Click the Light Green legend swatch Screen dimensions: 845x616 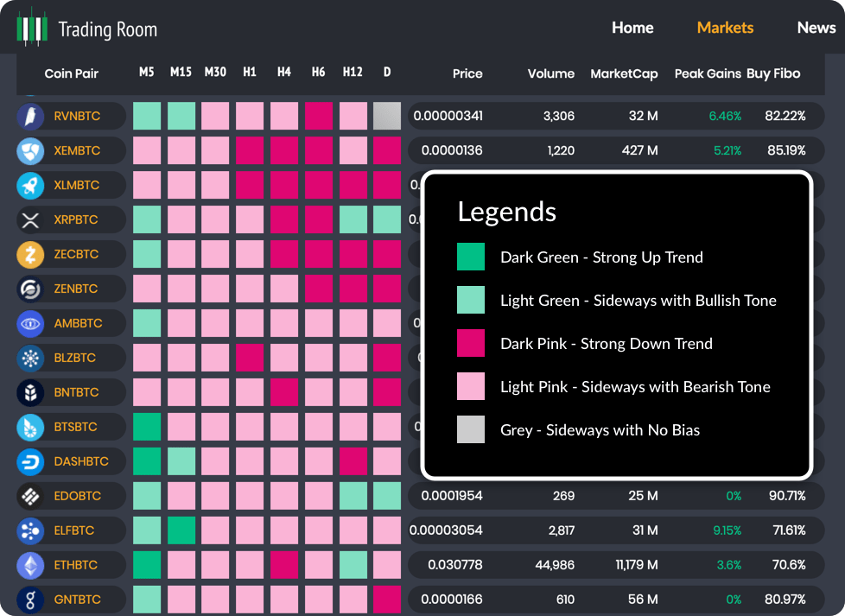[471, 300]
